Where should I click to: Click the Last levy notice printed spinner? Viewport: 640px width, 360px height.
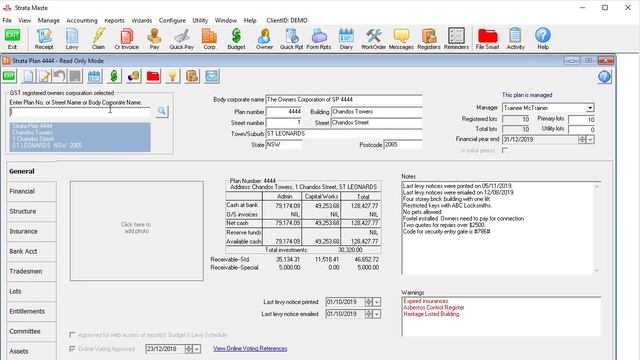click(369, 302)
